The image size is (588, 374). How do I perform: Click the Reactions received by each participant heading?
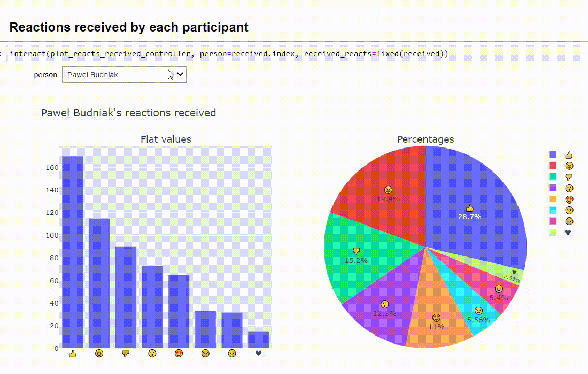[128, 27]
